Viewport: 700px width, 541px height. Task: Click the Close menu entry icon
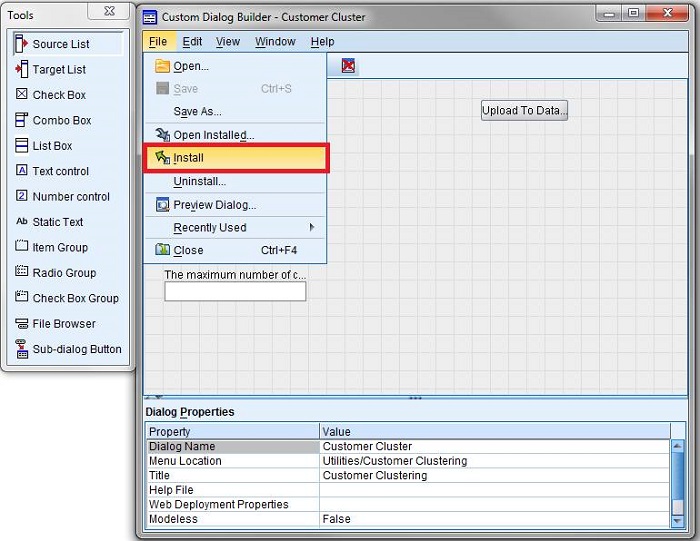tap(162, 250)
